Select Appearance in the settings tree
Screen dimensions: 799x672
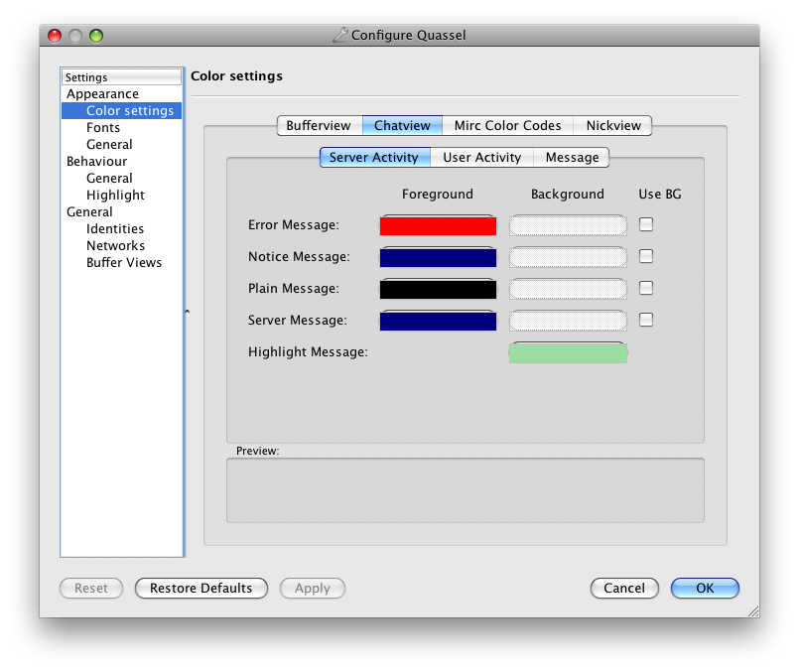point(102,93)
